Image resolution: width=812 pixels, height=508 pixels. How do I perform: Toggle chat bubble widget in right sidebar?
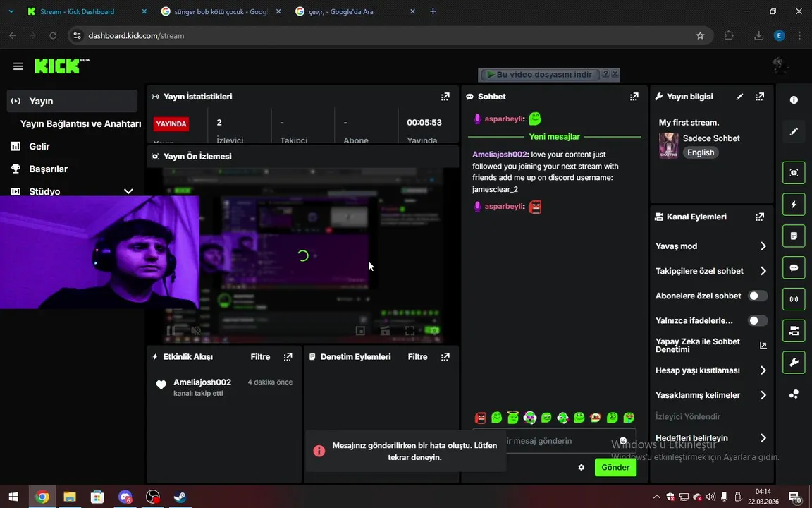[794, 267]
